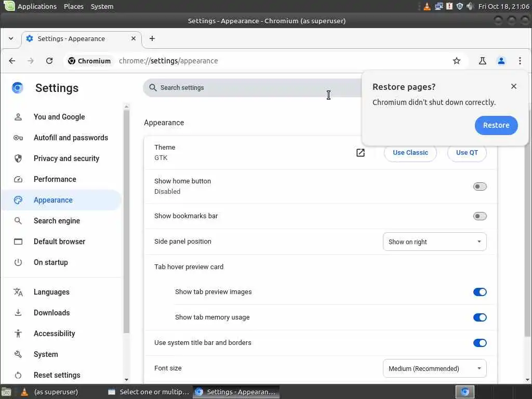Open the System menu in top panel
The image size is (532, 399).
102,6
